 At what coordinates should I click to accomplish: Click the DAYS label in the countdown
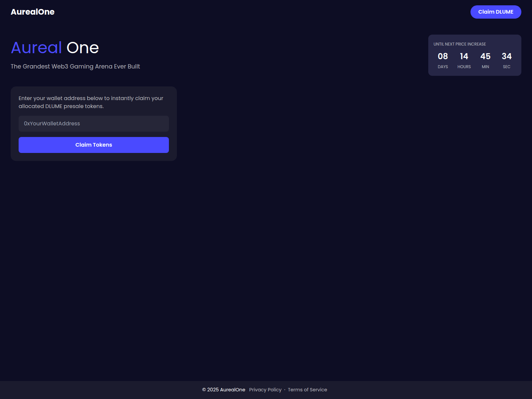pos(443,66)
